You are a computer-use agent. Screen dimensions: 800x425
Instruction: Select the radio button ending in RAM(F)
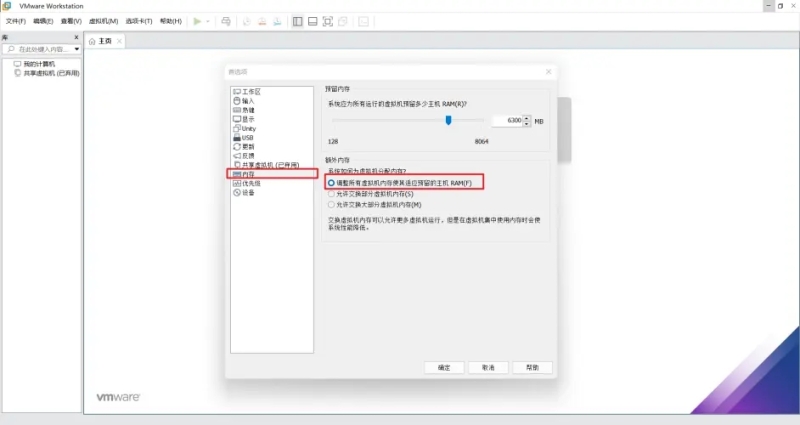pyautogui.click(x=331, y=183)
